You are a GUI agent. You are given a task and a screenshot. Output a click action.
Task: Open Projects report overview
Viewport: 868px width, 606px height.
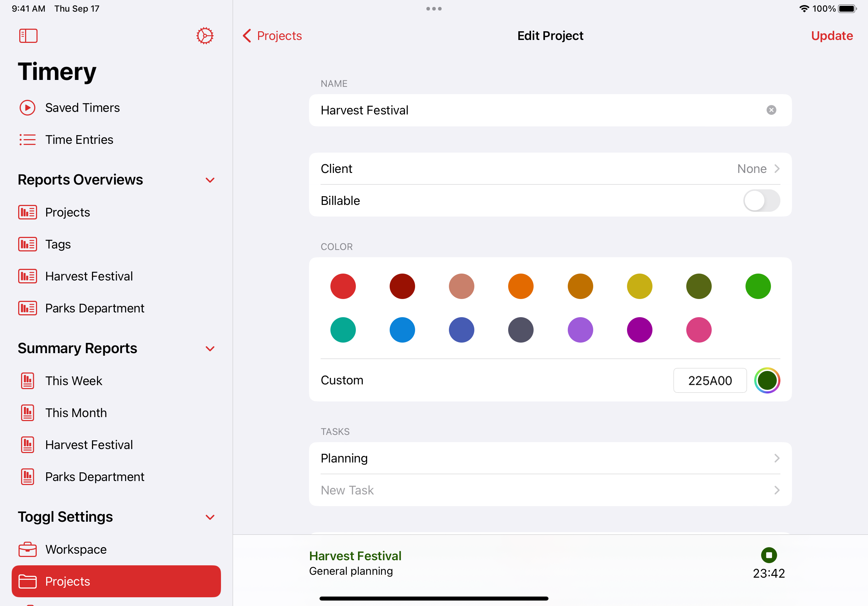point(116,212)
